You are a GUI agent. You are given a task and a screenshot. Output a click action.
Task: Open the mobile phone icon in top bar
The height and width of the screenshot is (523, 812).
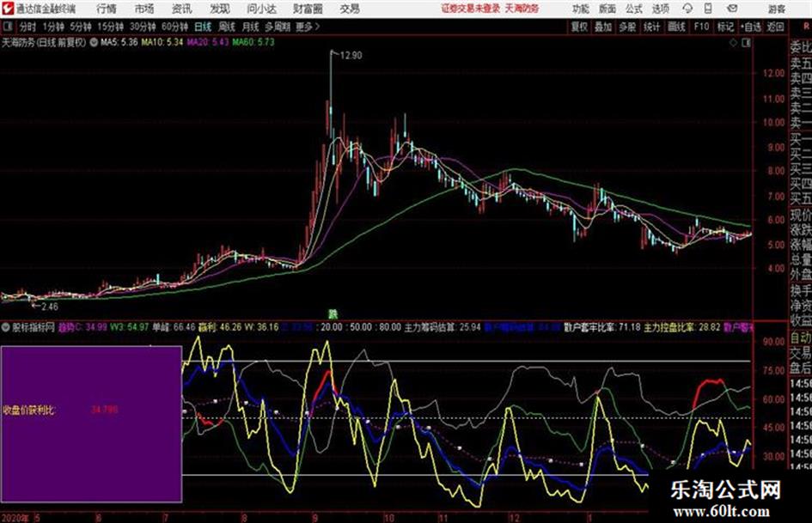click(708, 9)
